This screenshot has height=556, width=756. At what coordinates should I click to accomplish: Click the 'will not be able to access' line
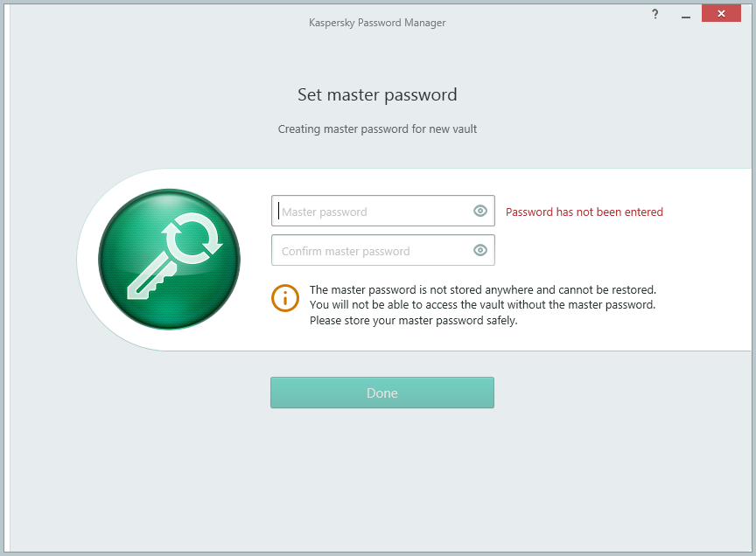pos(482,305)
